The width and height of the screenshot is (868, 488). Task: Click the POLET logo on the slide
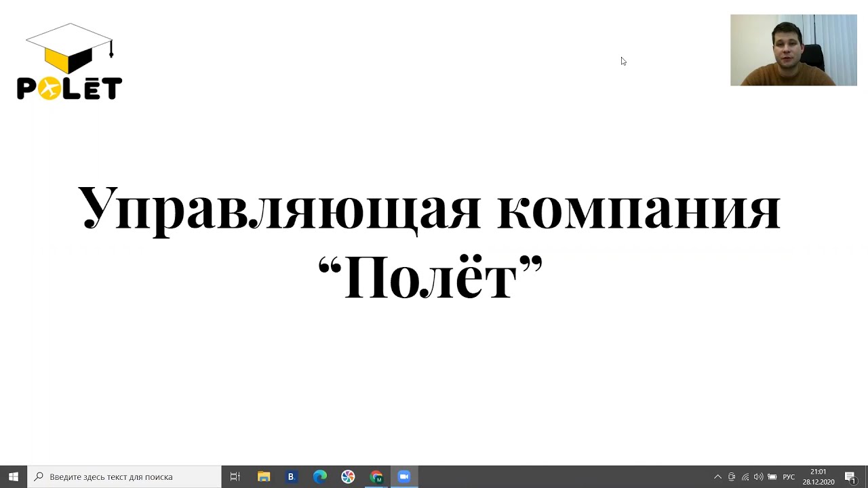coord(69,62)
